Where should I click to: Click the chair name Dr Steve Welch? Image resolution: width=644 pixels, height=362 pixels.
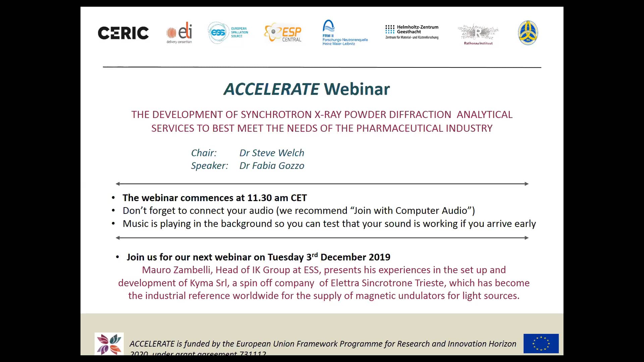(x=272, y=153)
